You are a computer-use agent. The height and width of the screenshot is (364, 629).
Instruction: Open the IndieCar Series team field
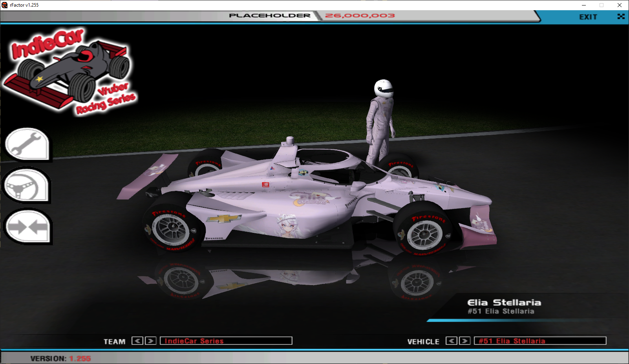[226, 341]
